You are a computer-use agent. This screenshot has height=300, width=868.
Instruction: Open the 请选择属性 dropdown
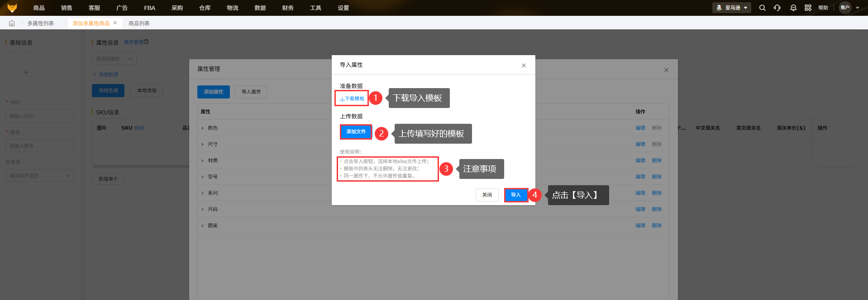point(114,59)
